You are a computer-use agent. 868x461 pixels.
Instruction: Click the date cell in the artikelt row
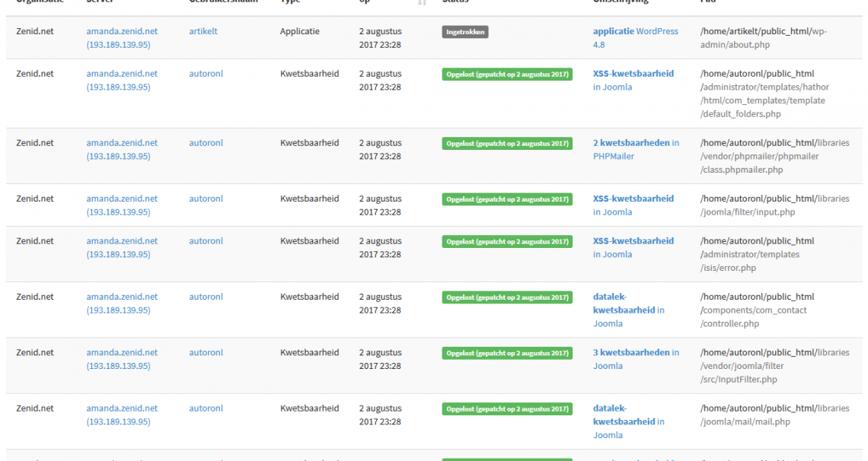[x=380, y=38]
